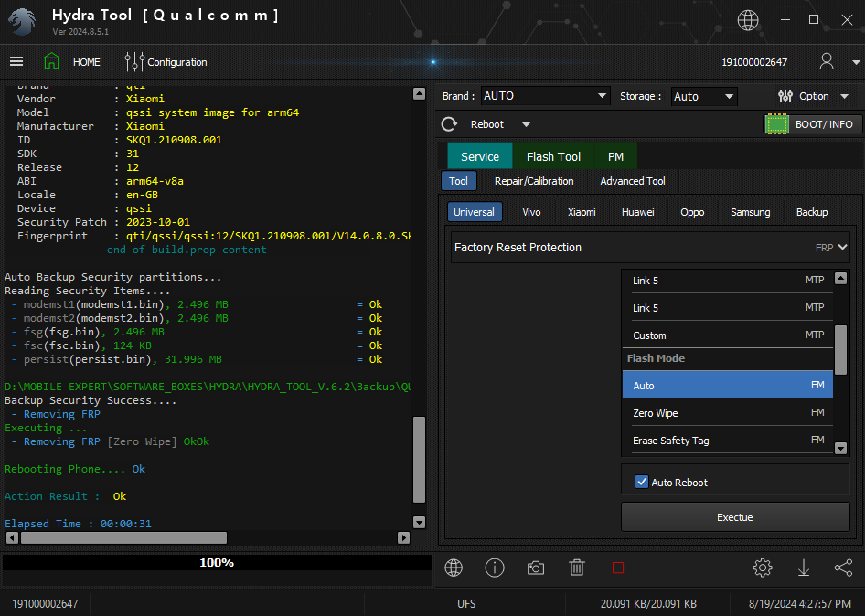Screen dimensions: 865x616
Task: Click the 20.091 KB/20.091 KB status text
Action: (x=648, y=604)
